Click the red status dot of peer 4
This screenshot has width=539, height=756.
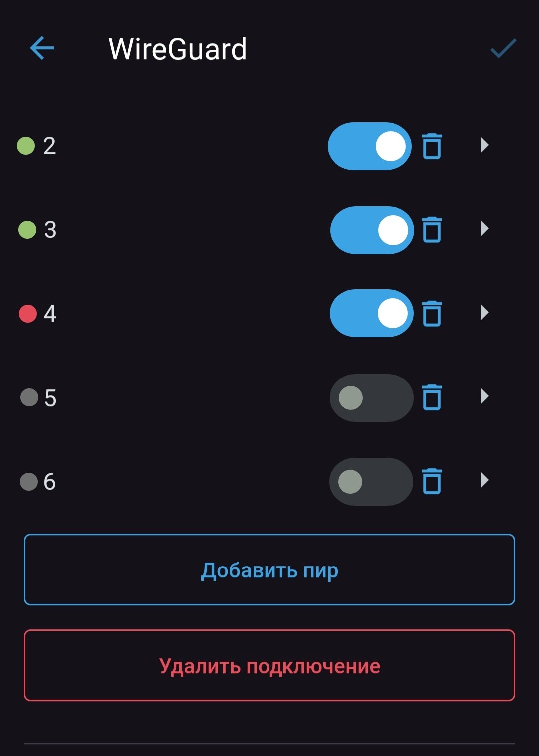tap(28, 314)
